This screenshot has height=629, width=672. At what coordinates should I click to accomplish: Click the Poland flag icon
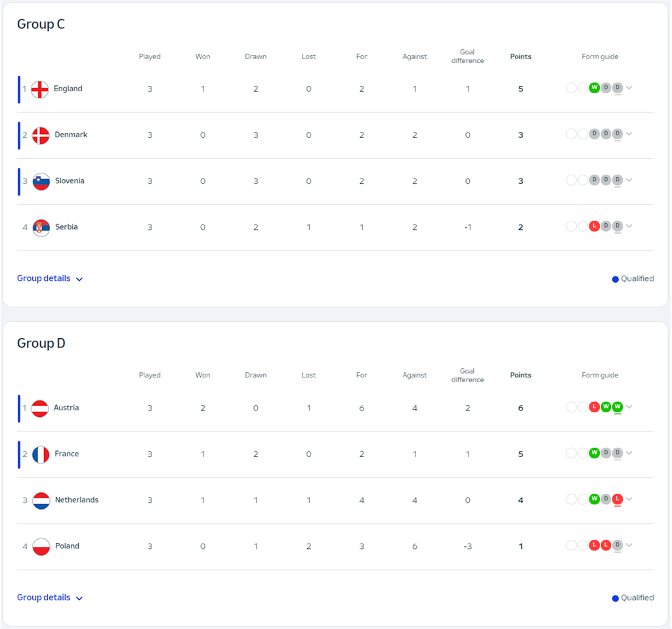coord(41,547)
